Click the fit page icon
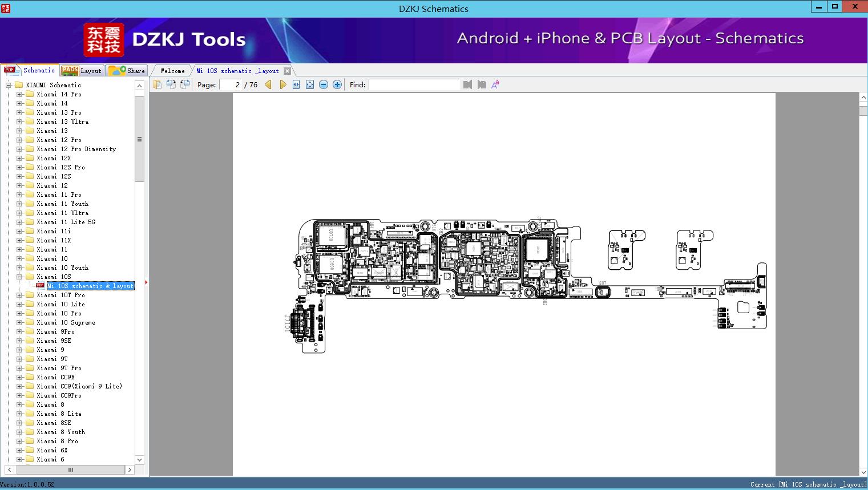The height and width of the screenshot is (490, 868). [x=310, y=84]
